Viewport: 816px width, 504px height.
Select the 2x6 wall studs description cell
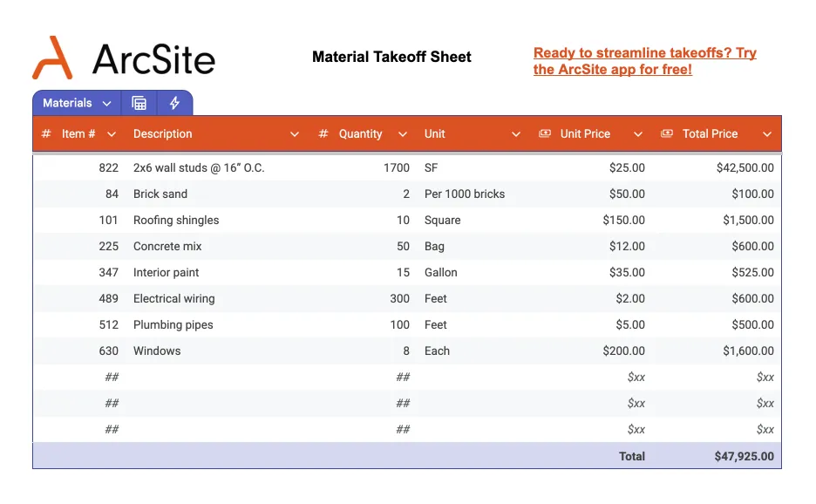click(x=199, y=167)
